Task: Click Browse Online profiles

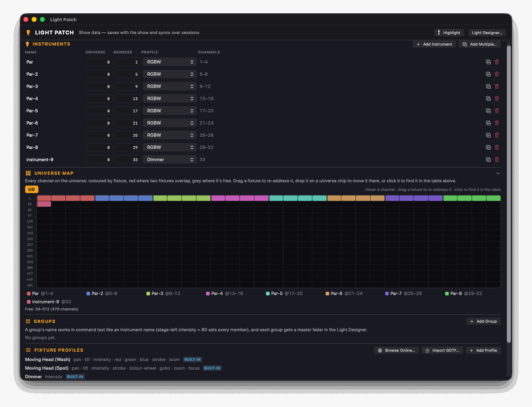Action: point(397,350)
